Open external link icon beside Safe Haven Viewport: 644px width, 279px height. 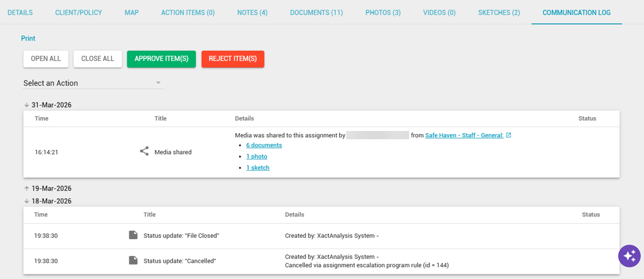[509, 135]
